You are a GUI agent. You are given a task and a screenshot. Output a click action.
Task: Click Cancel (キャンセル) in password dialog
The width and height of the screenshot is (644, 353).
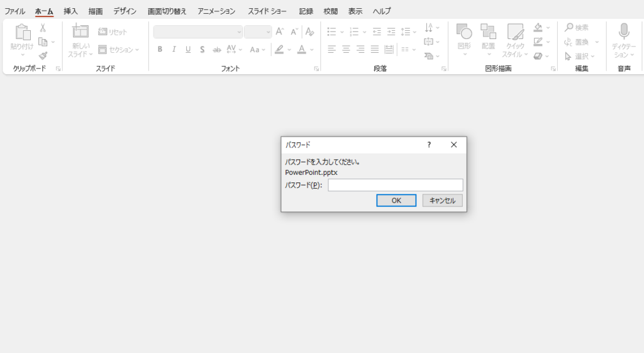pos(442,201)
